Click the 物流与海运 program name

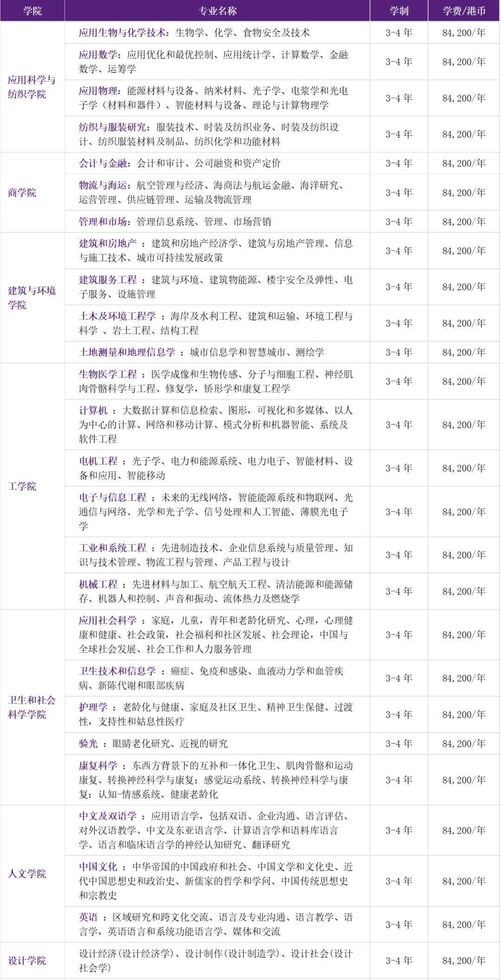click(103, 185)
